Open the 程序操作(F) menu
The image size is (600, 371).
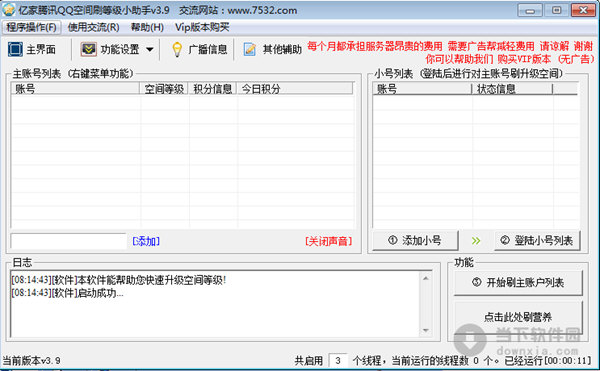click(31, 27)
